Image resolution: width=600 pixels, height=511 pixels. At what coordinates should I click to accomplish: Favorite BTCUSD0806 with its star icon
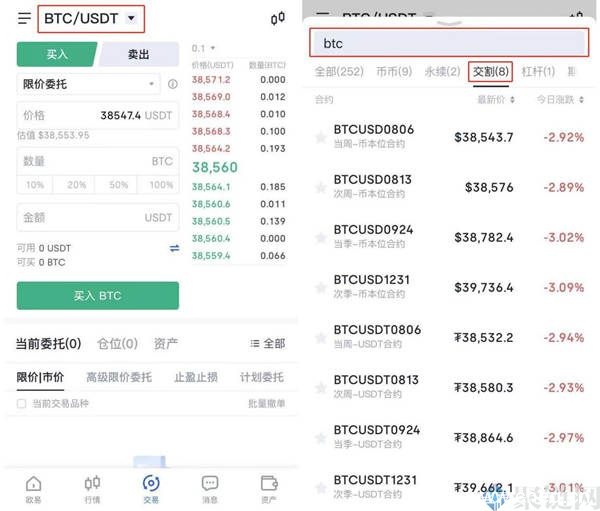321,137
